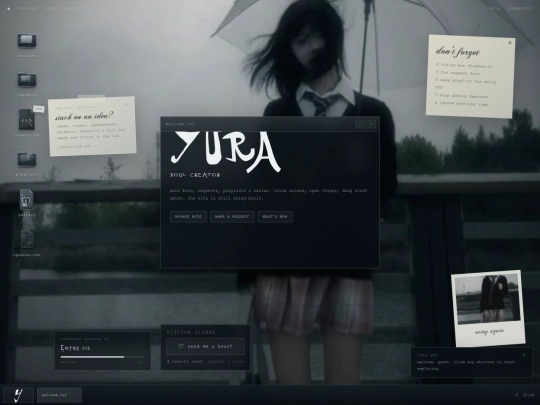Check the fix request form checkbox
The image size is (540, 405).
pyautogui.click(x=437, y=72)
